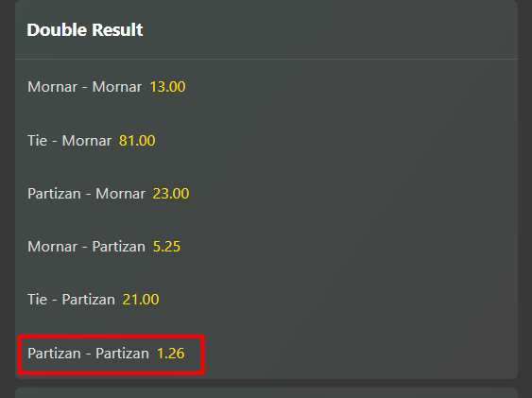Click the first Partizan in Partizan - Partizan

pyautogui.click(x=54, y=354)
